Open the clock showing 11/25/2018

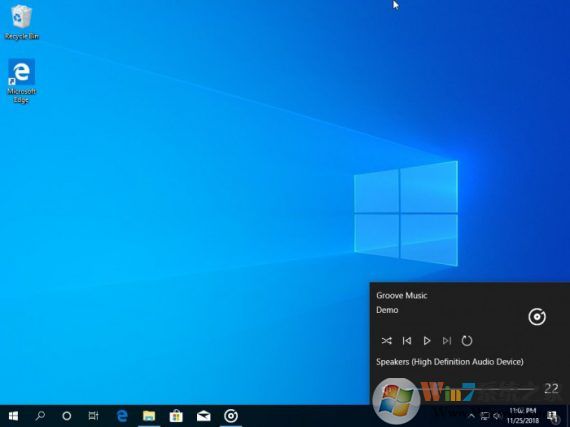point(522,416)
